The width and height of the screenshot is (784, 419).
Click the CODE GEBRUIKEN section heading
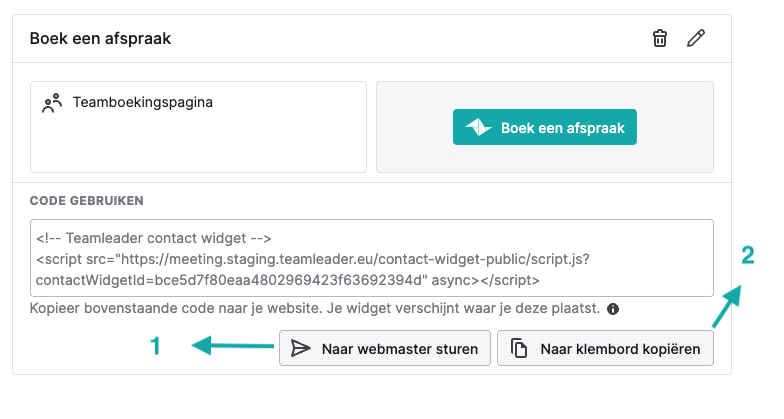pyautogui.click(x=86, y=200)
